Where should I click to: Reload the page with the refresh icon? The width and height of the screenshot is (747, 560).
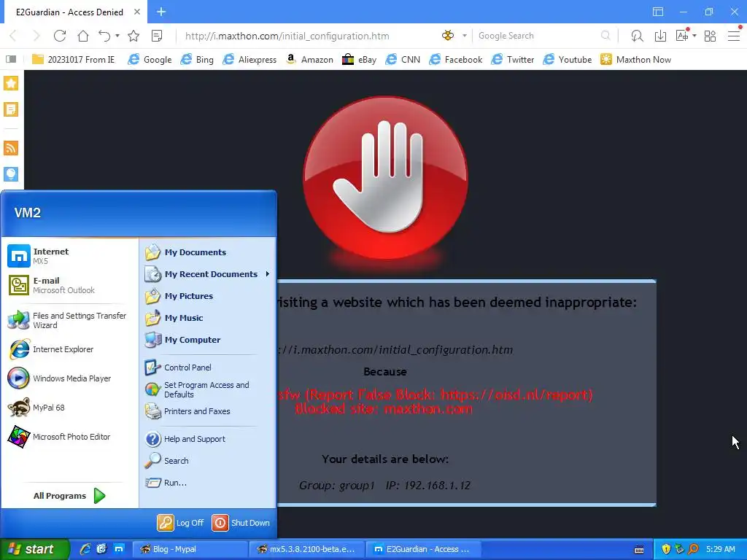(x=60, y=36)
